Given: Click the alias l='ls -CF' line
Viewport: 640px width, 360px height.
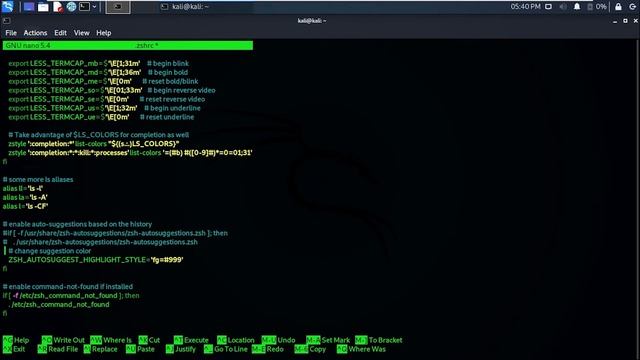Looking at the screenshot, I should 25,207.
